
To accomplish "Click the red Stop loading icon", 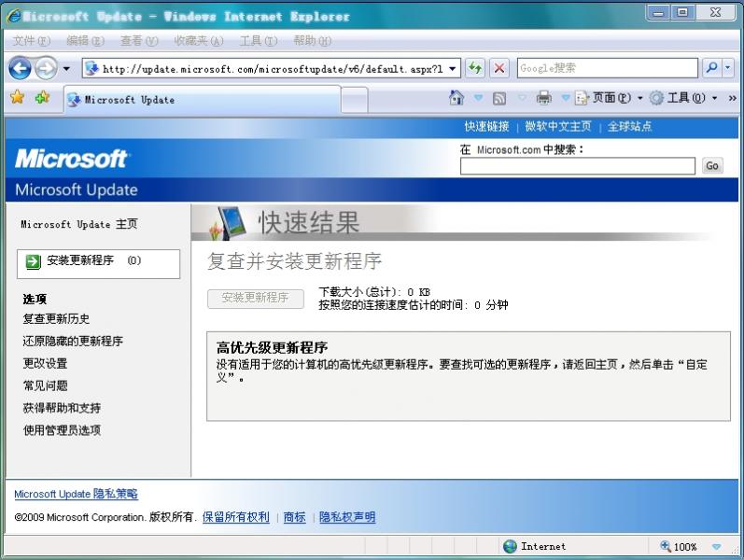I will pyautogui.click(x=499, y=68).
